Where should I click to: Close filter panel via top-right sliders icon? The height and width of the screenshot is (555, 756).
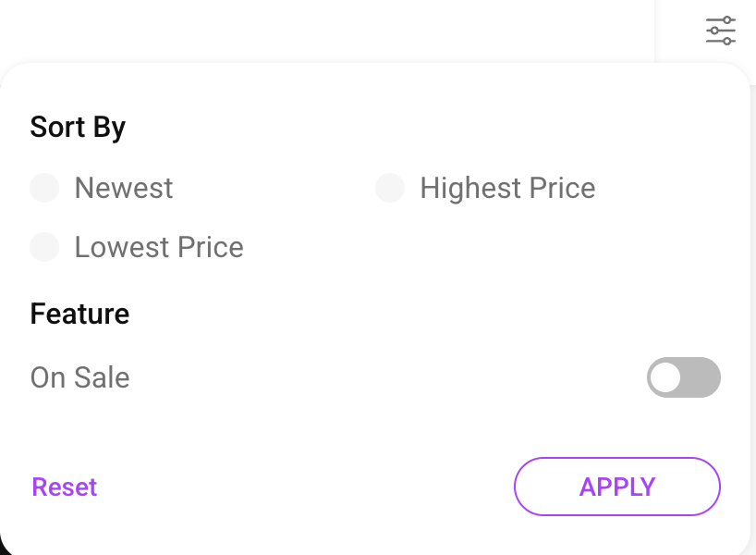point(720,31)
